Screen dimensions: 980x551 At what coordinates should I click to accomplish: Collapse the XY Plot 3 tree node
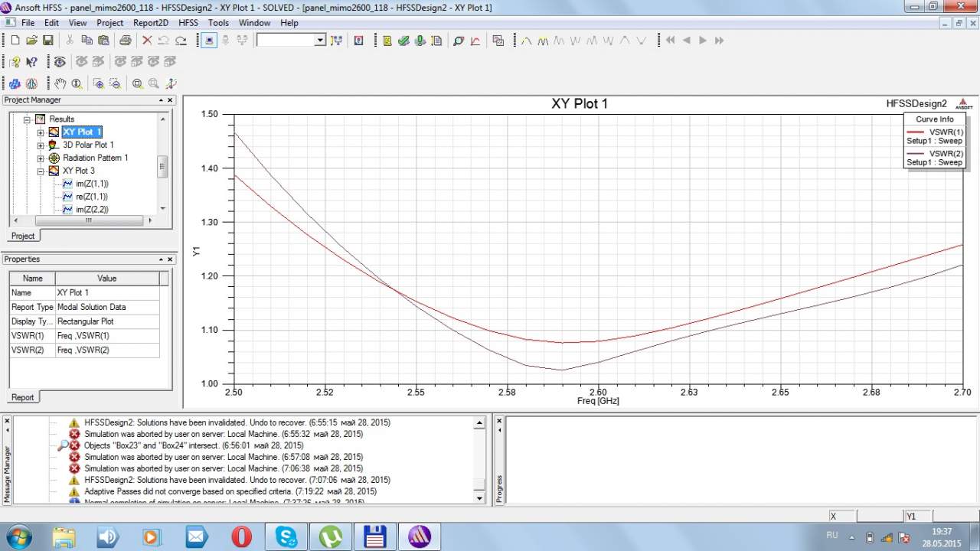[x=41, y=171]
